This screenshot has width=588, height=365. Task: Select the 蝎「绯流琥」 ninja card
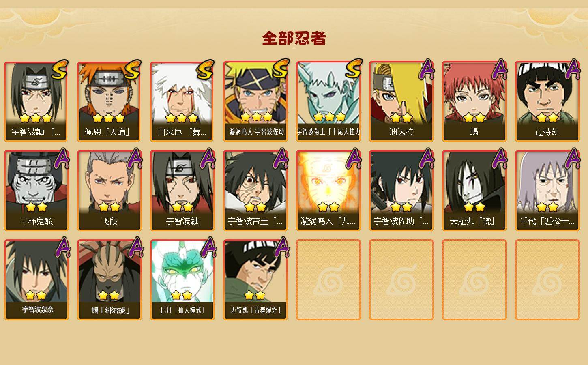pyautogui.click(x=109, y=280)
